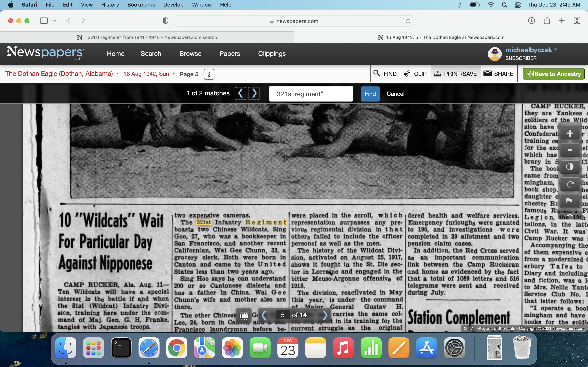Collapse the viewer tools panel chevron
The height and width of the screenshot is (367, 588).
point(570,215)
